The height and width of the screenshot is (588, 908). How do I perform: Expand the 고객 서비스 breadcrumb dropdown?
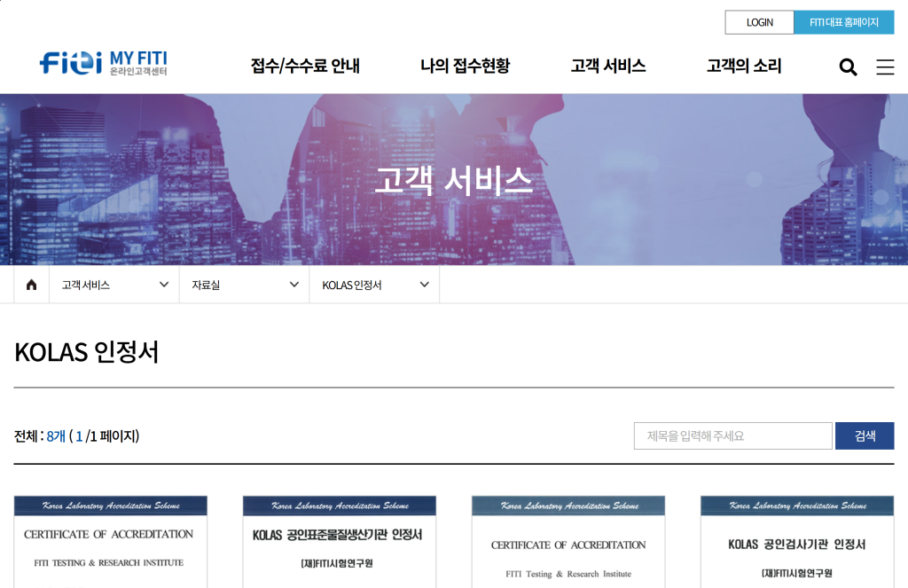click(114, 285)
